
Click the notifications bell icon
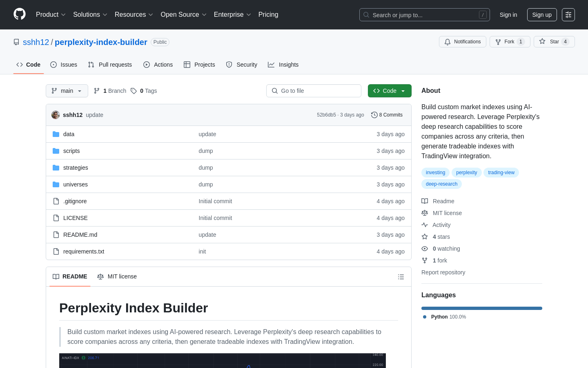(448, 42)
